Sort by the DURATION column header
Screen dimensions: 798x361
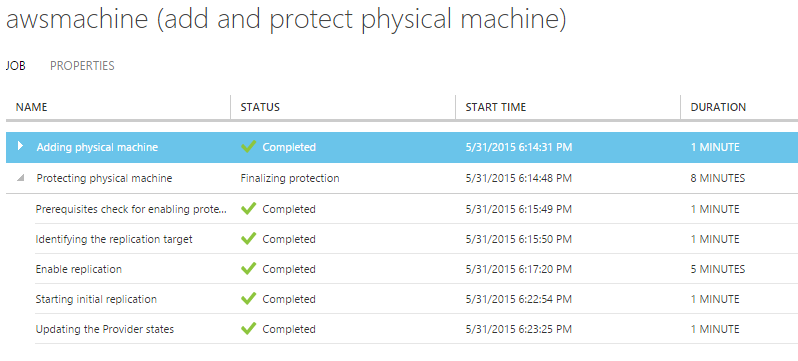(x=718, y=107)
